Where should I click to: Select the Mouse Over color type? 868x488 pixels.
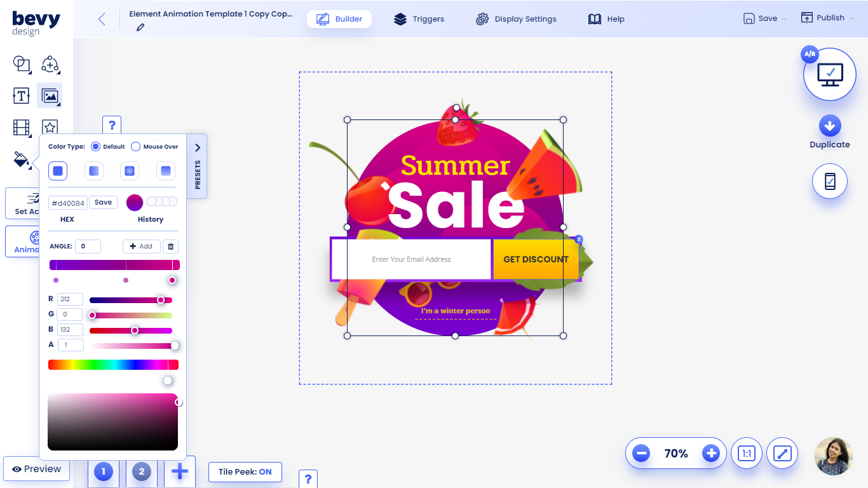click(135, 146)
